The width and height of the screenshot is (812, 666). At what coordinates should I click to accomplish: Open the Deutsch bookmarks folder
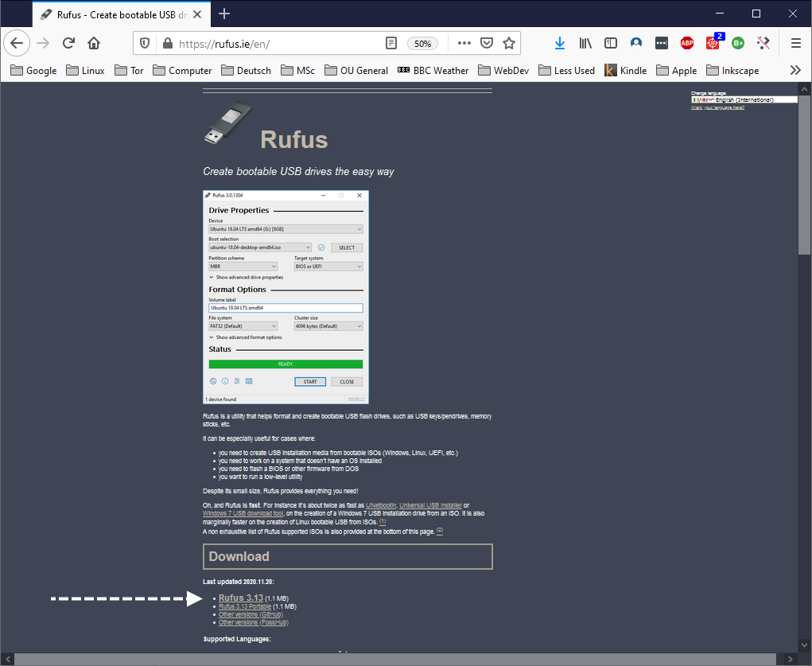click(246, 70)
